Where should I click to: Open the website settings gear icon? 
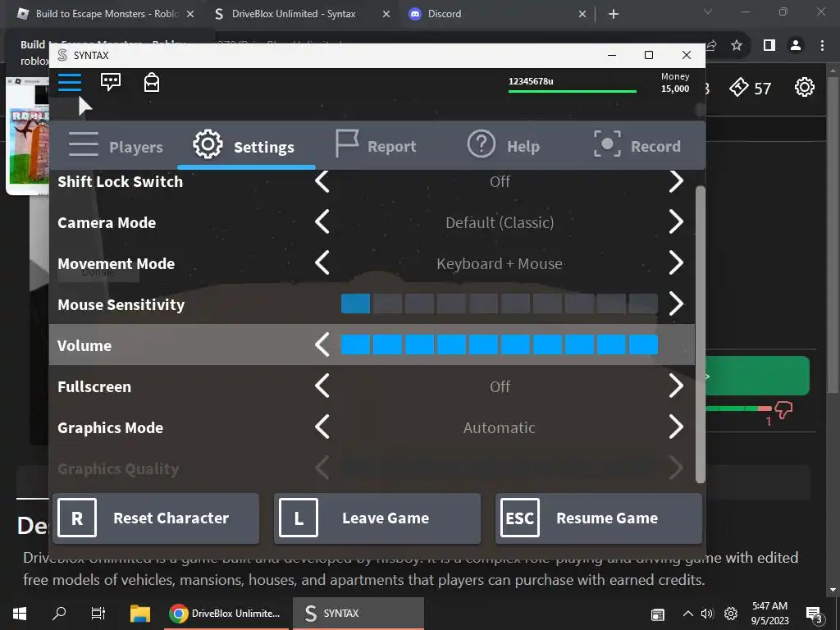pyautogui.click(x=804, y=87)
